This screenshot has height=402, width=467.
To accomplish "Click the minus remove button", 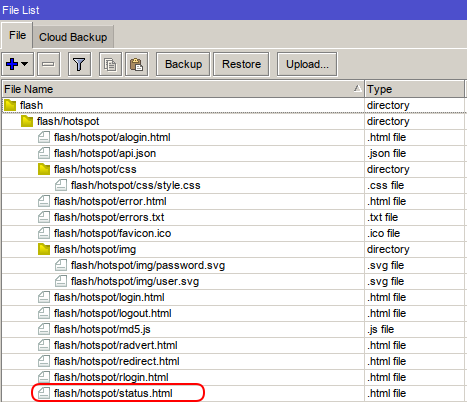I will pyautogui.click(x=49, y=64).
